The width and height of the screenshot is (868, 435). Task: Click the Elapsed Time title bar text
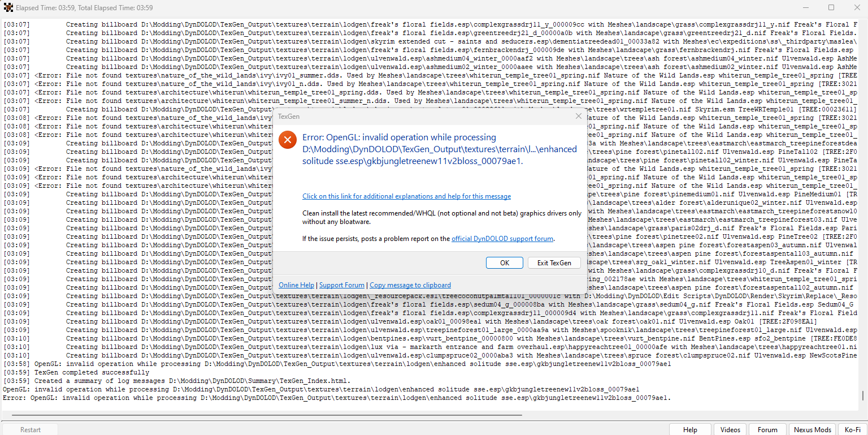pos(84,8)
